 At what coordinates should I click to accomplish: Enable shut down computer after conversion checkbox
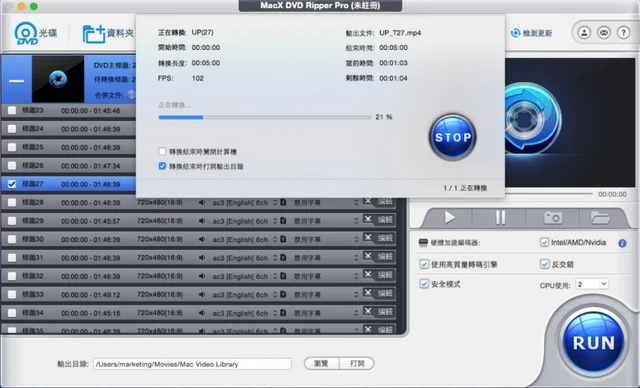click(162, 151)
